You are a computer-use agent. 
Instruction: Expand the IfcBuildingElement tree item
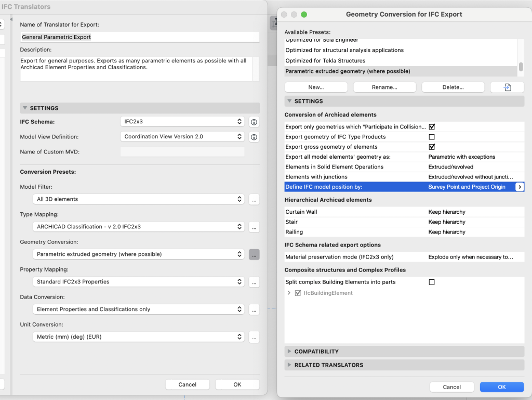pos(289,293)
